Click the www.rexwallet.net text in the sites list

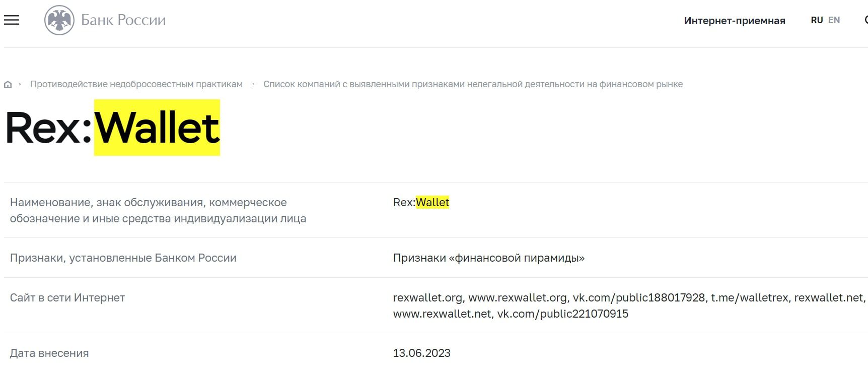[x=442, y=314]
